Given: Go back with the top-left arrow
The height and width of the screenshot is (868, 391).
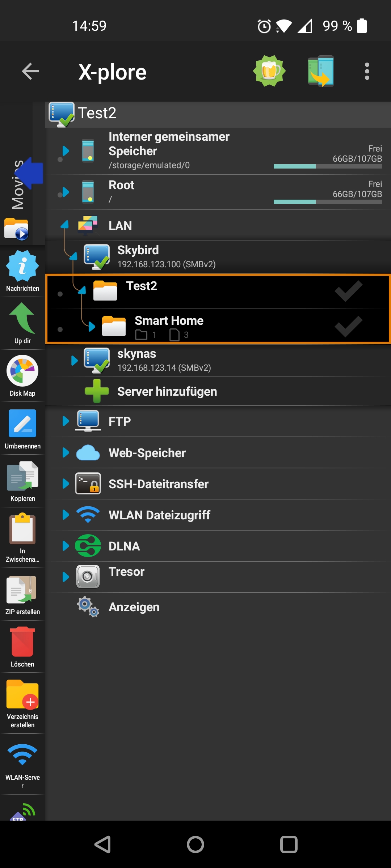Looking at the screenshot, I should pos(30,71).
